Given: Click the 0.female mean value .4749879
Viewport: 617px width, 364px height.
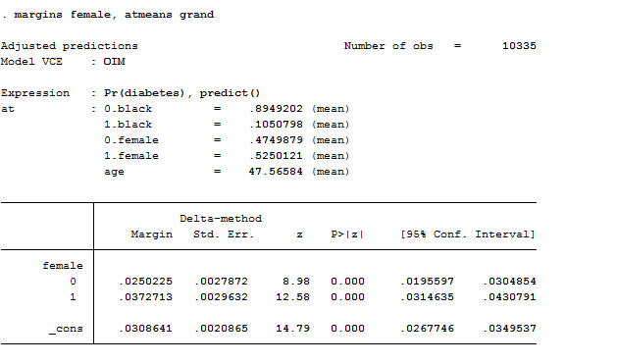Looking at the screenshot, I should (276, 140).
